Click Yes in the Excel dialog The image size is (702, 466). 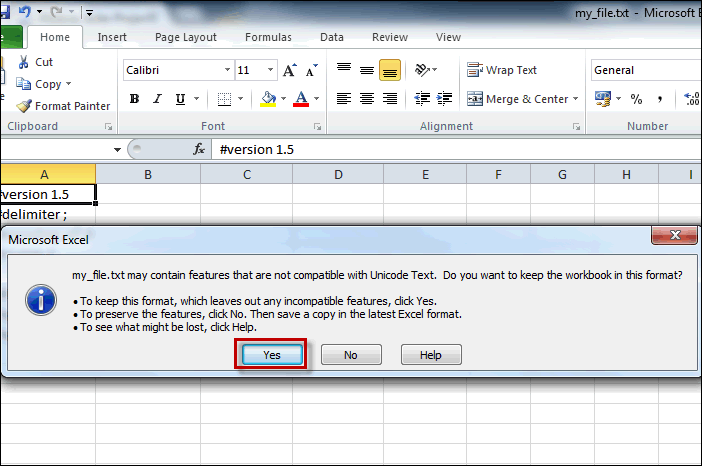pos(272,355)
